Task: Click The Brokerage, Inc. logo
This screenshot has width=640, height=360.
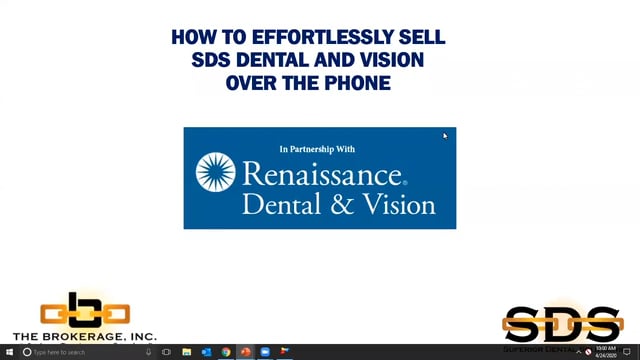Action: pos(85,317)
